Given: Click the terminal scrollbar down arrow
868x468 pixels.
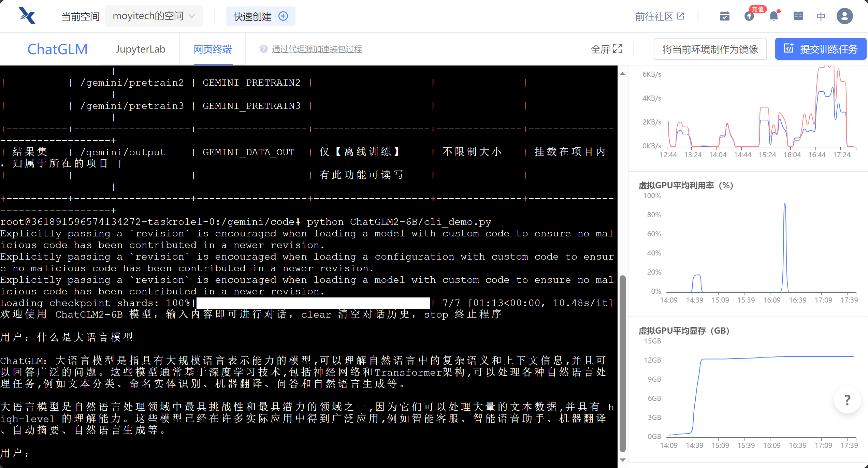Looking at the screenshot, I should (623, 460).
